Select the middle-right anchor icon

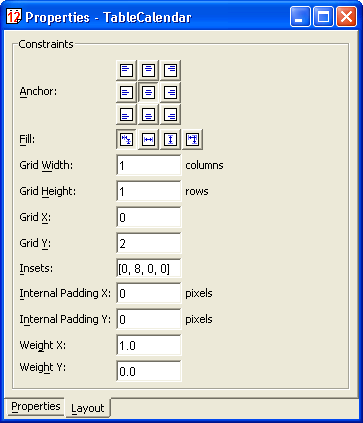pos(170,92)
